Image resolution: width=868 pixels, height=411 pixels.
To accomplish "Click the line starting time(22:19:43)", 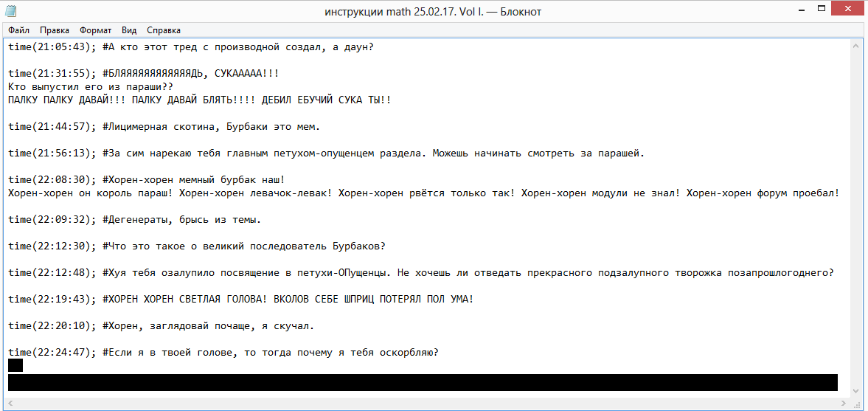I will point(241,300).
